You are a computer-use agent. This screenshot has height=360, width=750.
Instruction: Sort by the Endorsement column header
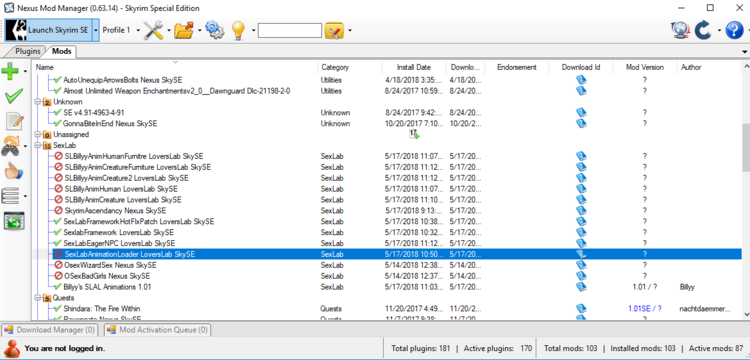coord(517,67)
